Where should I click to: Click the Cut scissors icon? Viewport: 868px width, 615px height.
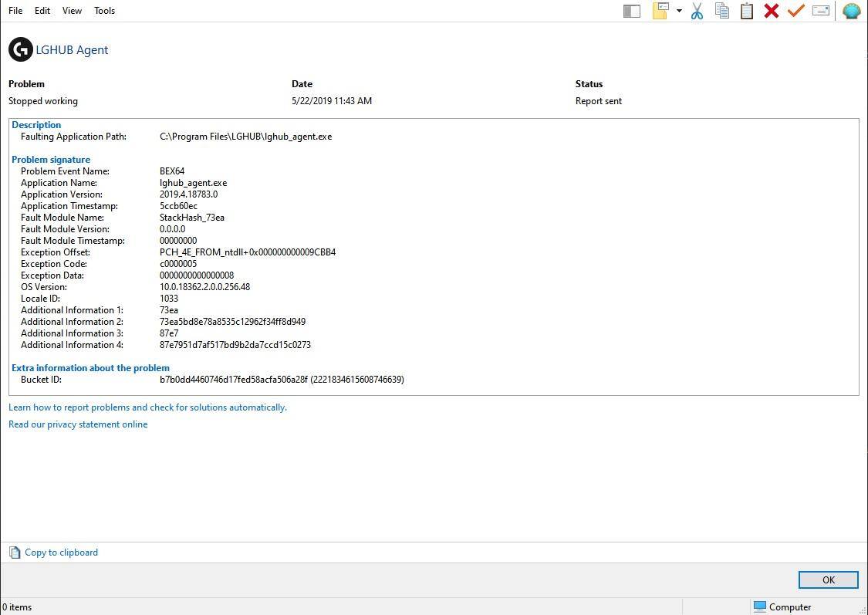pyautogui.click(x=697, y=11)
